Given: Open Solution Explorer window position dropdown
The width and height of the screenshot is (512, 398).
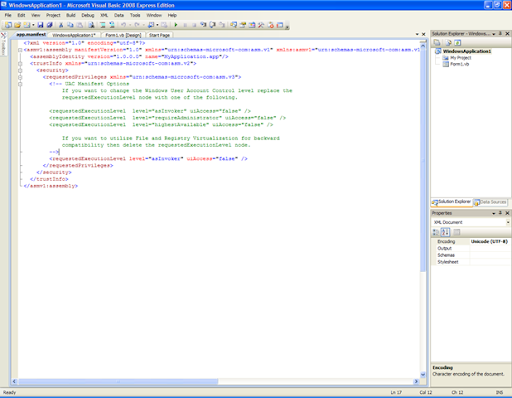Looking at the screenshot, I should click(494, 34).
